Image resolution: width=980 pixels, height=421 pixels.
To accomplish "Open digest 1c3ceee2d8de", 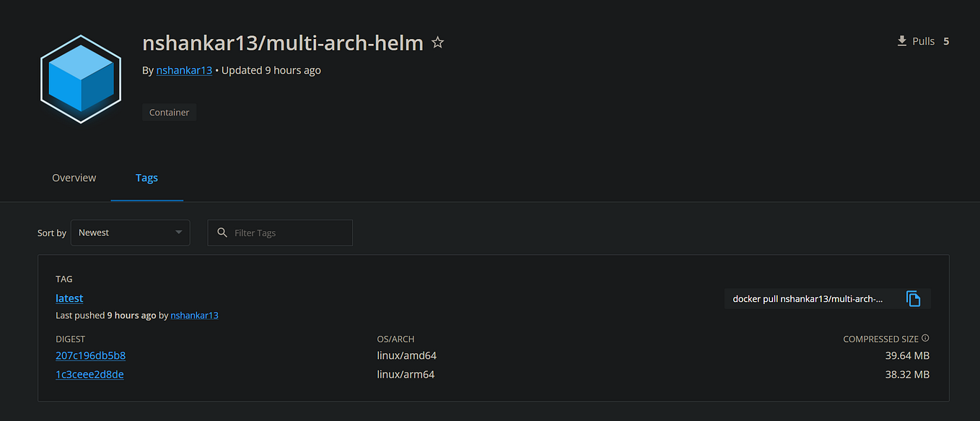I will pos(89,374).
